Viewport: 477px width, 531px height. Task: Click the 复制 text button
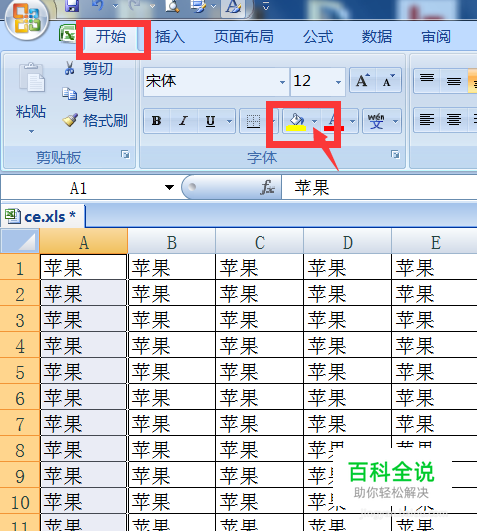98,94
